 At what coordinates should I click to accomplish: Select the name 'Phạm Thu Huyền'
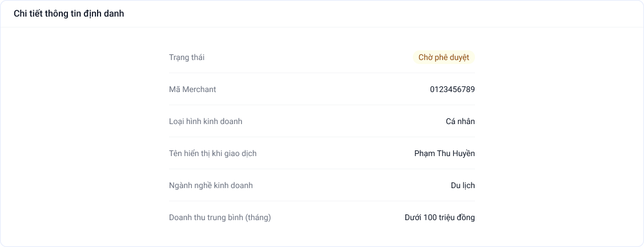(x=444, y=153)
